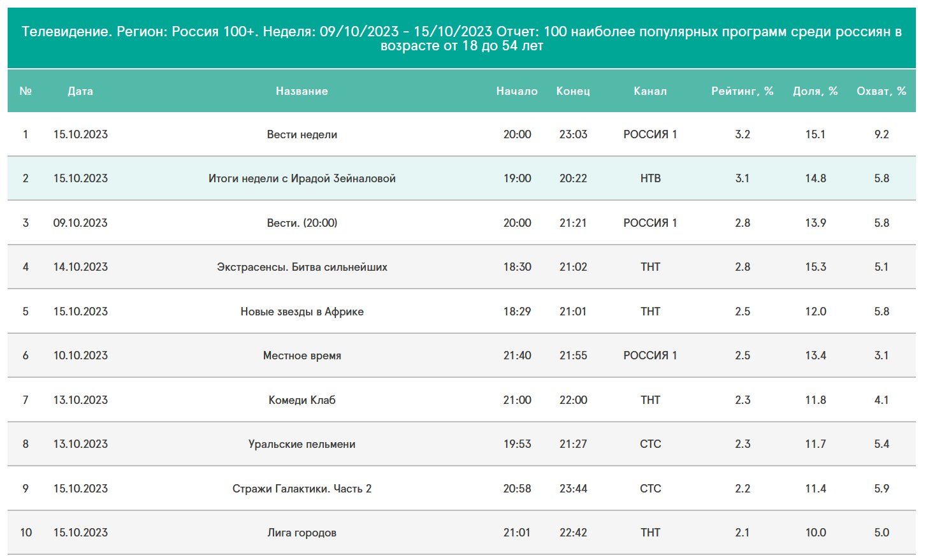928x560 pixels.
Task: Select the Местное время program title
Action: (302, 355)
